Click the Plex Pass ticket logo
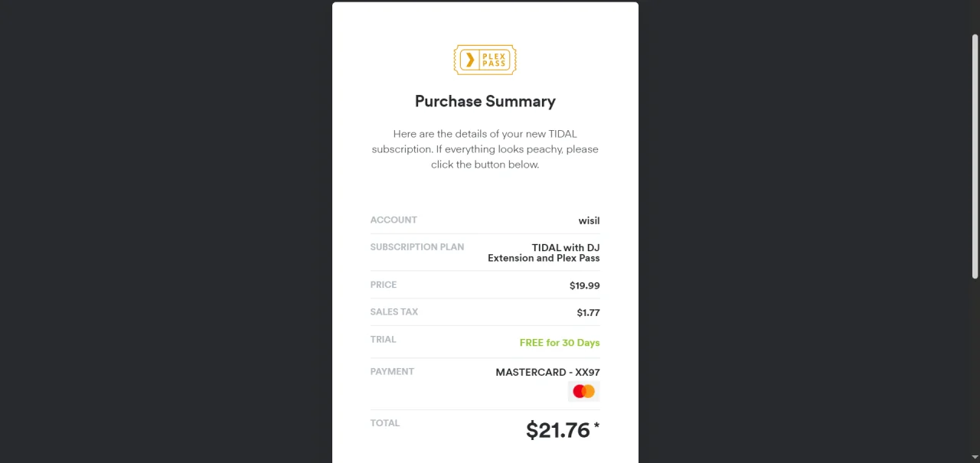This screenshot has width=980, height=463. point(485,60)
